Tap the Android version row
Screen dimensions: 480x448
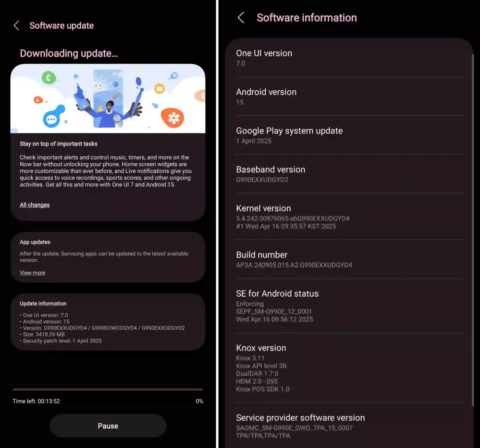[350, 97]
